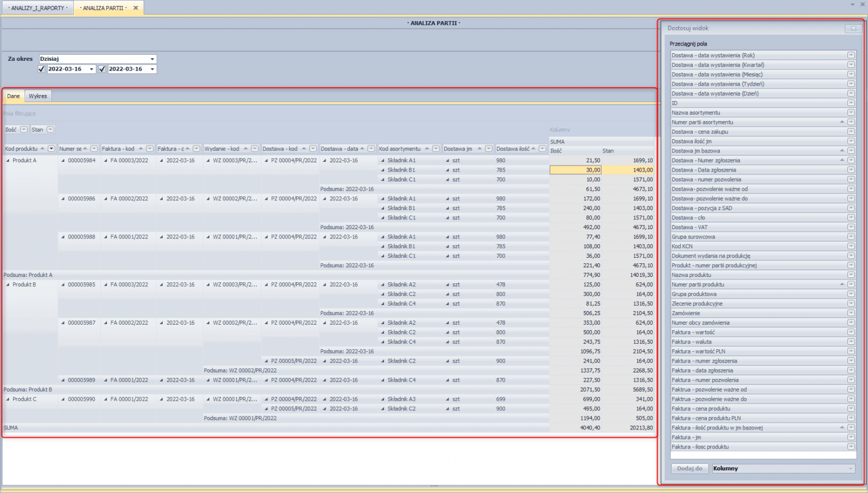Viewport: 868px width, 493px height.
Task: Open the Dane tab
Action: 14,96
